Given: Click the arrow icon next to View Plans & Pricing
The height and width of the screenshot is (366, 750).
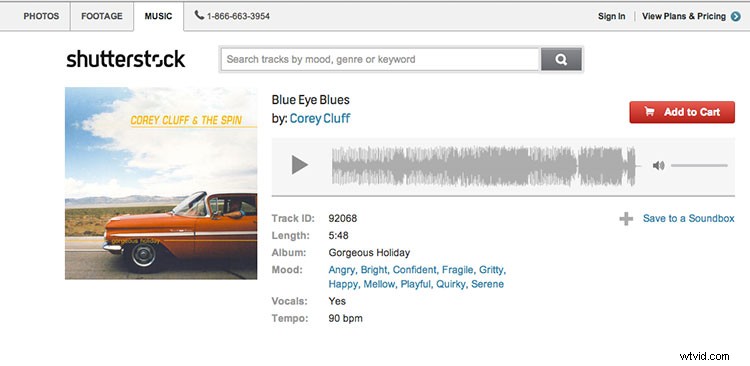Looking at the screenshot, I should point(736,16).
